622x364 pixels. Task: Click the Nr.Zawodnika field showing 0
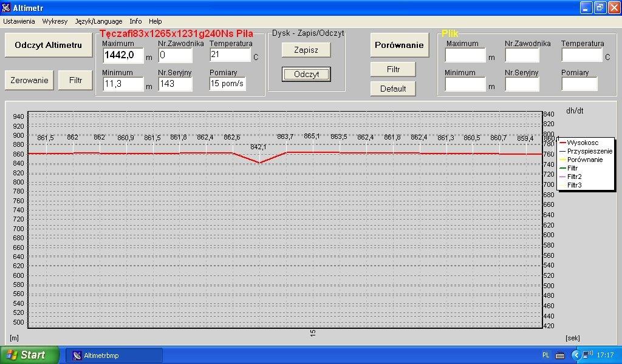(175, 55)
